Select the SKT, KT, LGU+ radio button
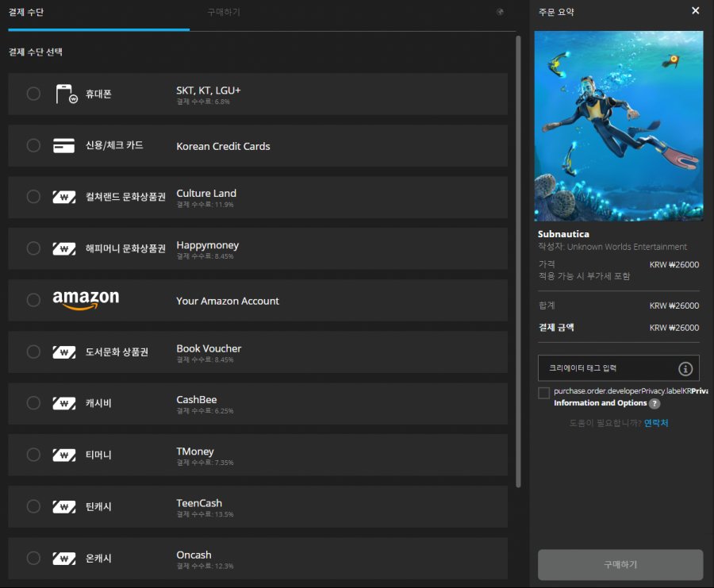The height and width of the screenshot is (588, 714). [33, 94]
